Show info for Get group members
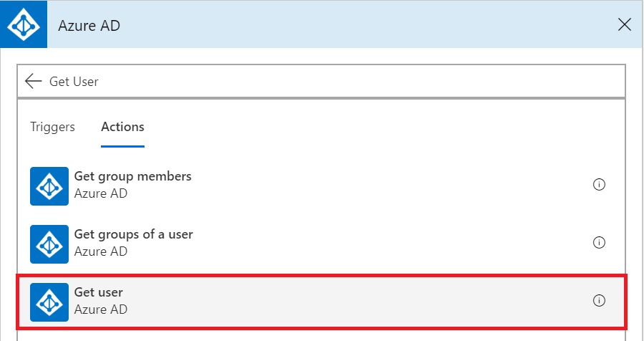Image resolution: width=644 pixels, height=341 pixels. [599, 184]
